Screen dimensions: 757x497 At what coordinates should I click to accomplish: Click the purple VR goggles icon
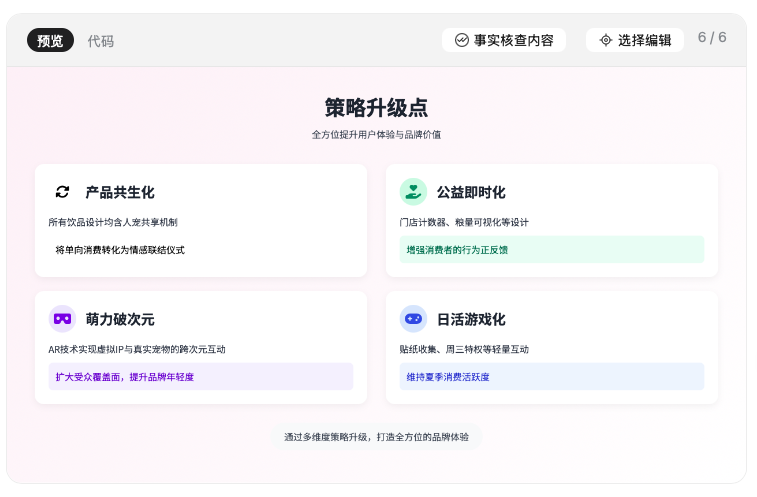pyautogui.click(x=62, y=319)
